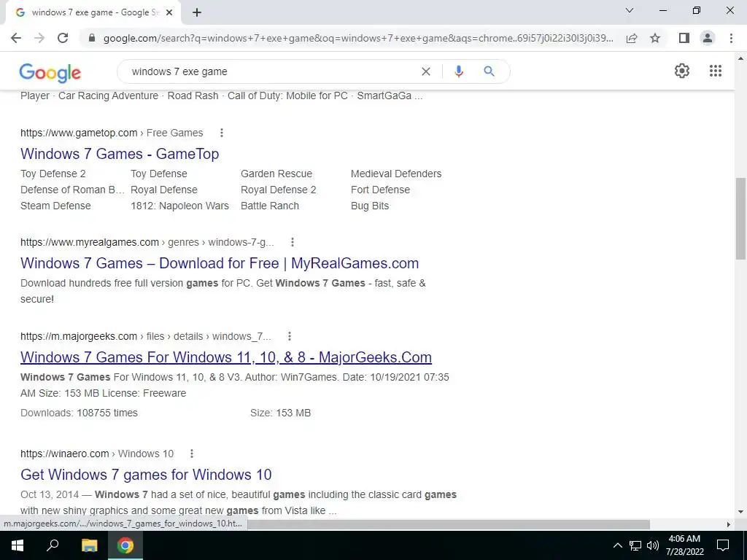Clear the search box text
The height and width of the screenshot is (560, 747).
(426, 71)
